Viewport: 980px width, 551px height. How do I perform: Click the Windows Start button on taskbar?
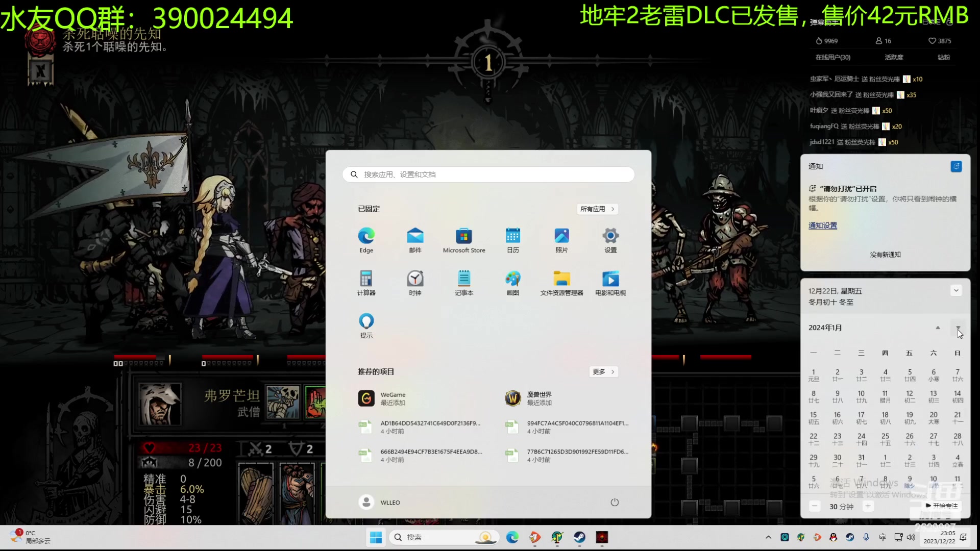pyautogui.click(x=376, y=537)
